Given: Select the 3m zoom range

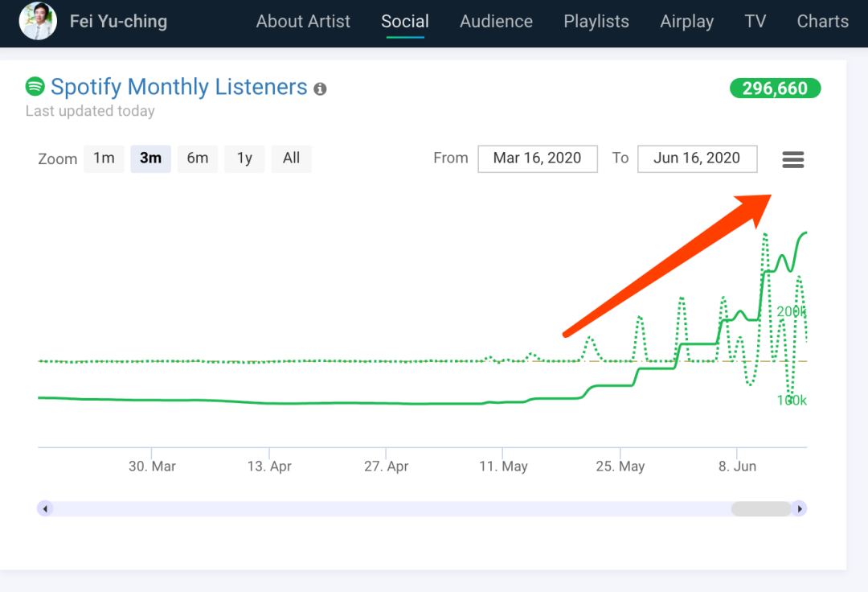Looking at the screenshot, I should pos(150,158).
